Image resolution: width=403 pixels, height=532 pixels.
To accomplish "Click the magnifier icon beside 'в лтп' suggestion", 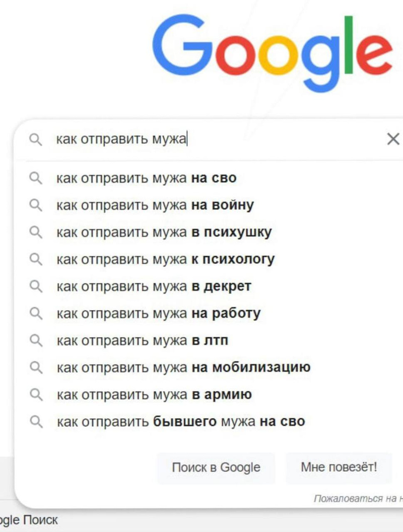I will point(35,341).
